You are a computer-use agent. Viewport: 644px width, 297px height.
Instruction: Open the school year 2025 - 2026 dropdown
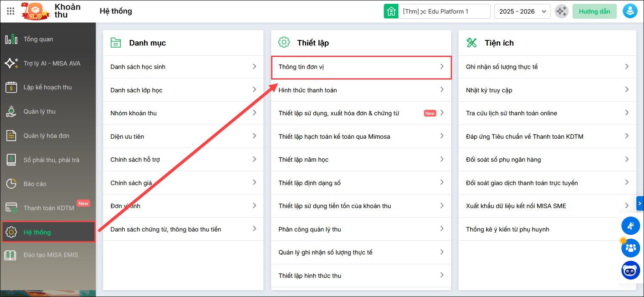[522, 11]
